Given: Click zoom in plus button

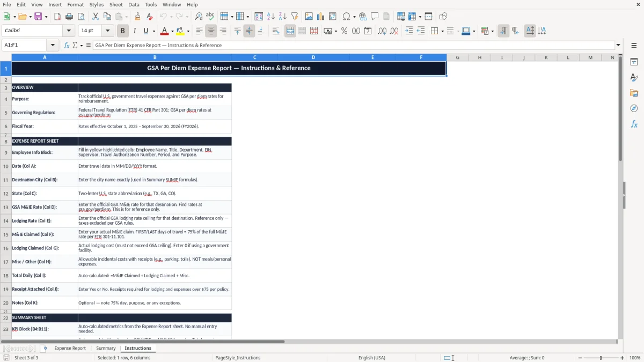Looking at the screenshot, I should (622, 358).
